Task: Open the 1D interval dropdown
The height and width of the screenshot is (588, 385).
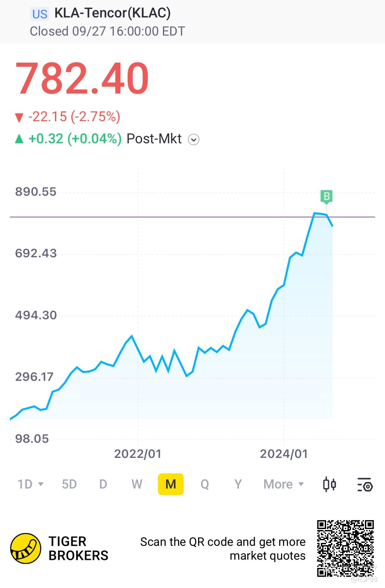Action: click(30, 484)
